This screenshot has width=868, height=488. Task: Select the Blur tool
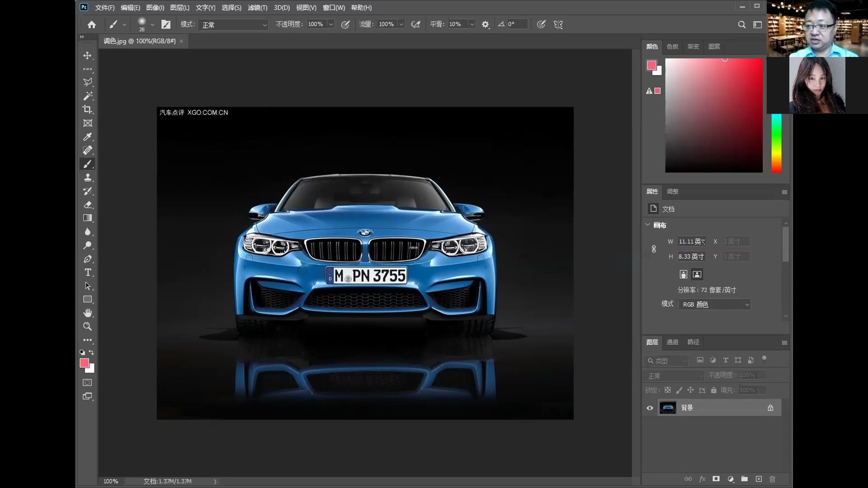pyautogui.click(x=87, y=231)
